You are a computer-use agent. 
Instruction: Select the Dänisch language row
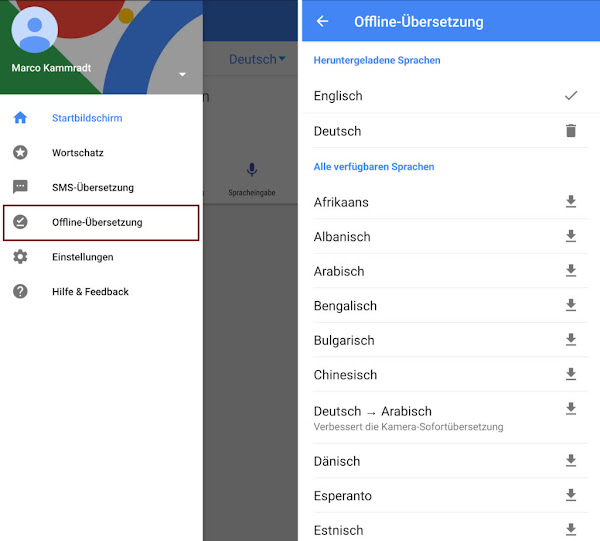[451, 461]
